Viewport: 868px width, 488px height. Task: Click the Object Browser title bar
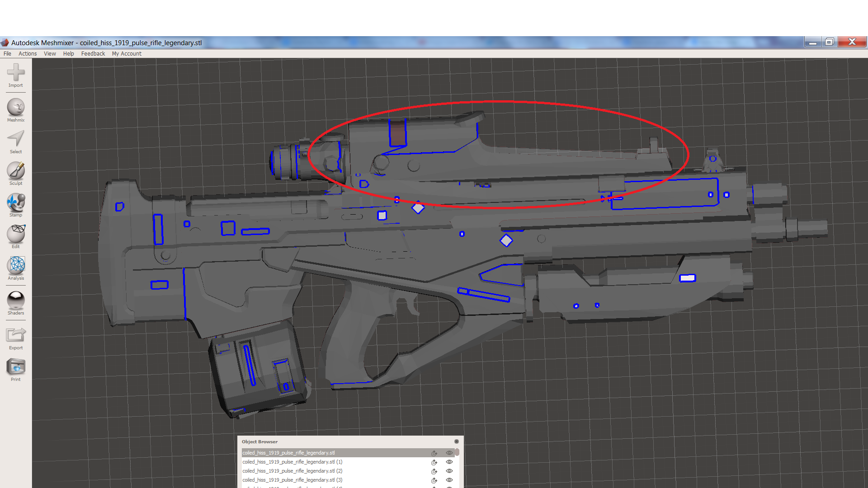[350, 441]
